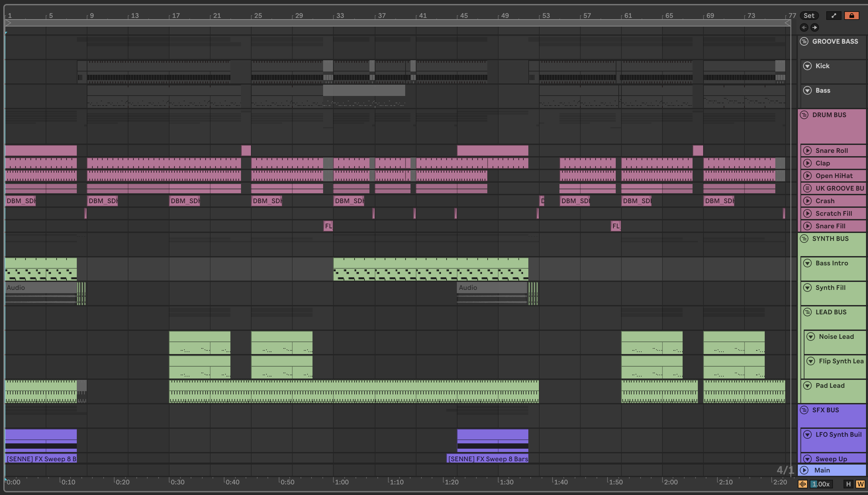Click the Crash track play icon
The image size is (868, 495).
click(807, 201)
